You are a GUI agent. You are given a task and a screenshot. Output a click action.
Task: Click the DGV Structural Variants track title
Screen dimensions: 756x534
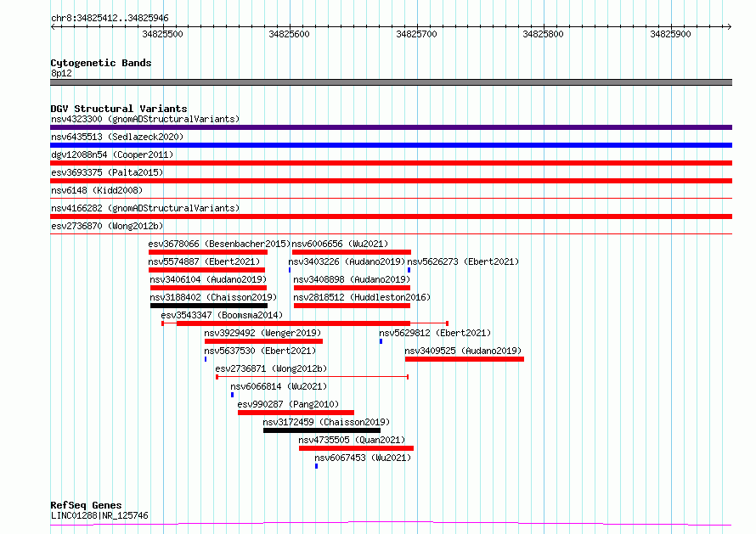click(x=119, y=109)
